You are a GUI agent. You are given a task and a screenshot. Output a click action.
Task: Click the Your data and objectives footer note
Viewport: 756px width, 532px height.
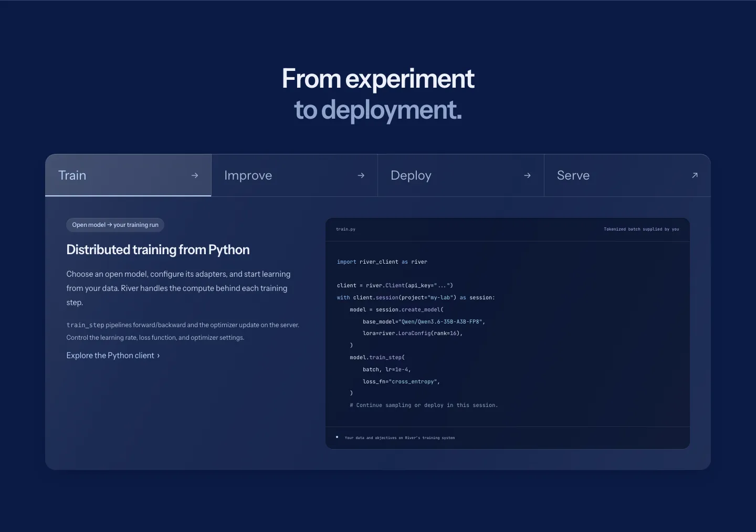[400, 437]
